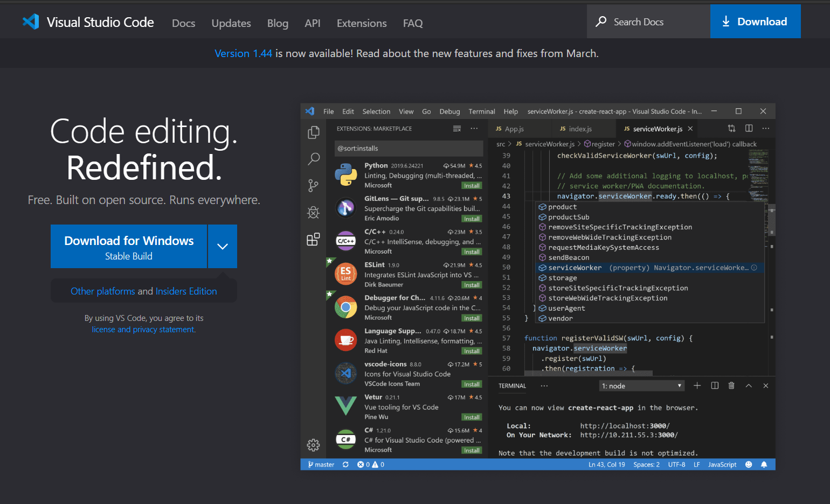
Task: Open notifications via the bell icon
Action: (x=764, y=464)
